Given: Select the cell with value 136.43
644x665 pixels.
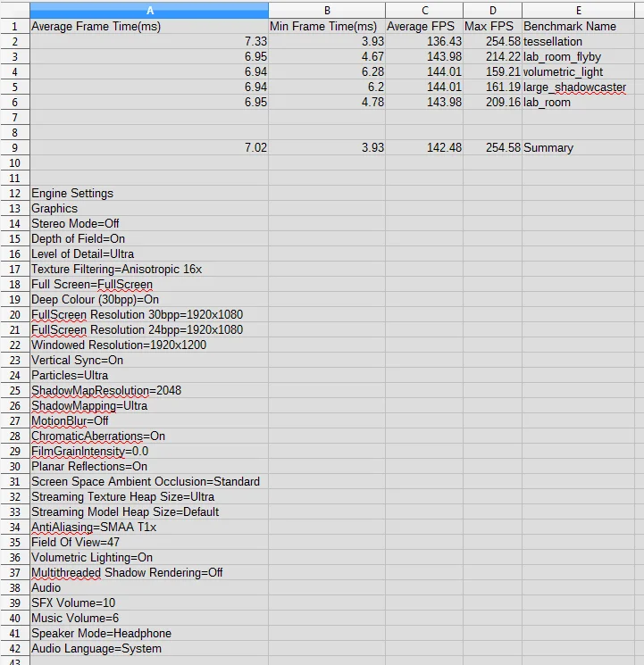Looking at the screenshot, I should [x=424, y=42].
